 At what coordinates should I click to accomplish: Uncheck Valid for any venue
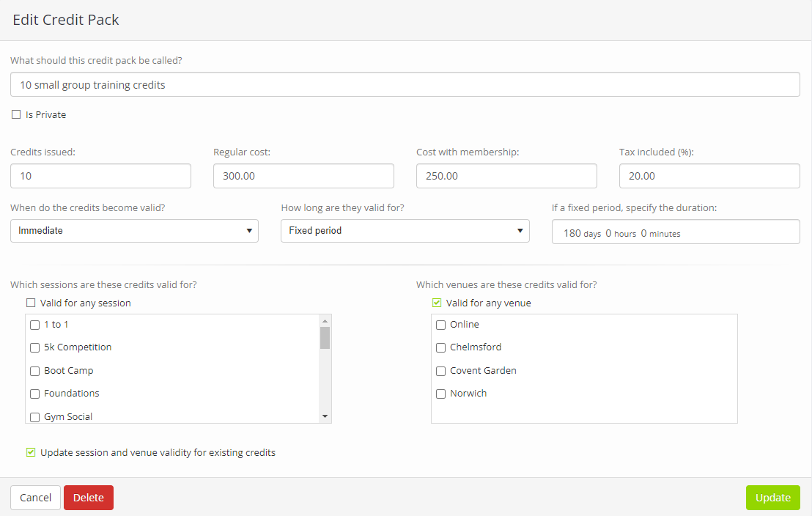click(x=437, y=303)
